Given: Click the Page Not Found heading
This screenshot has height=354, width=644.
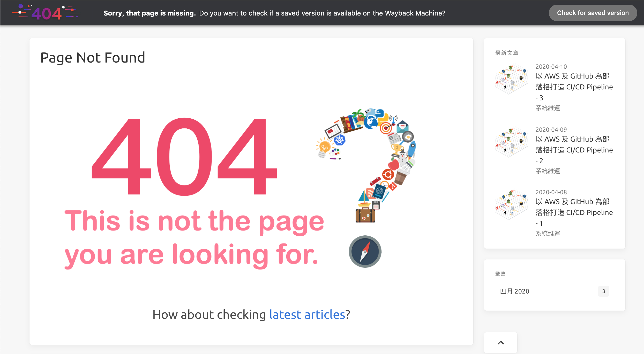Looking at the screenshot, I should pyautogui.click(x=93, y=57).
